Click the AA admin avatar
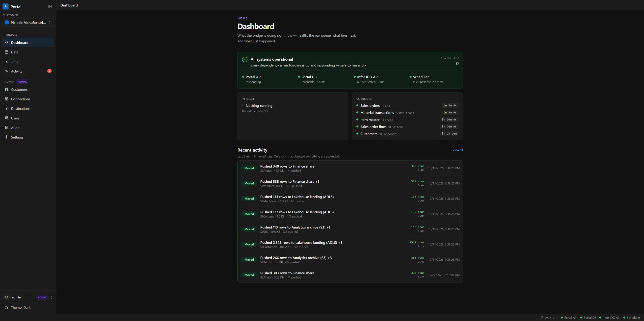 coord(6,297)
